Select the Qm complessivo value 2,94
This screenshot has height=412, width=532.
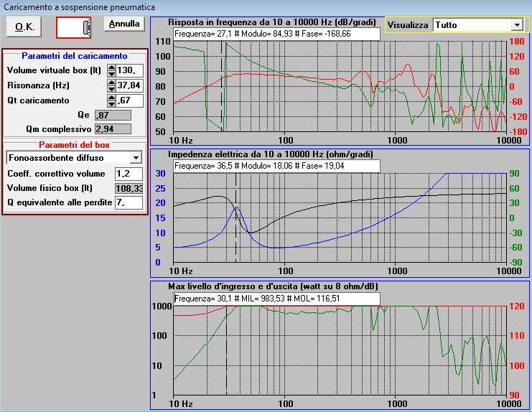click(113, 129)
